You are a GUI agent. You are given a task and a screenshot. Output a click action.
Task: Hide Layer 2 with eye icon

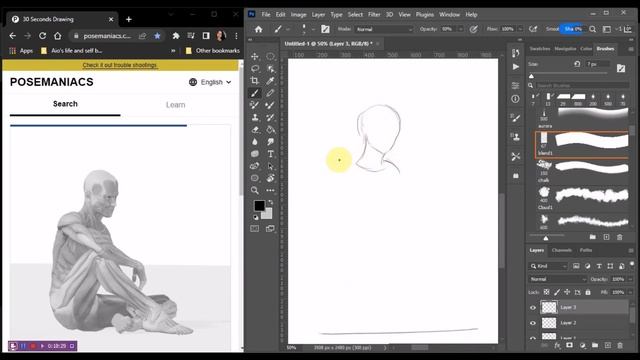pos(533,323)
